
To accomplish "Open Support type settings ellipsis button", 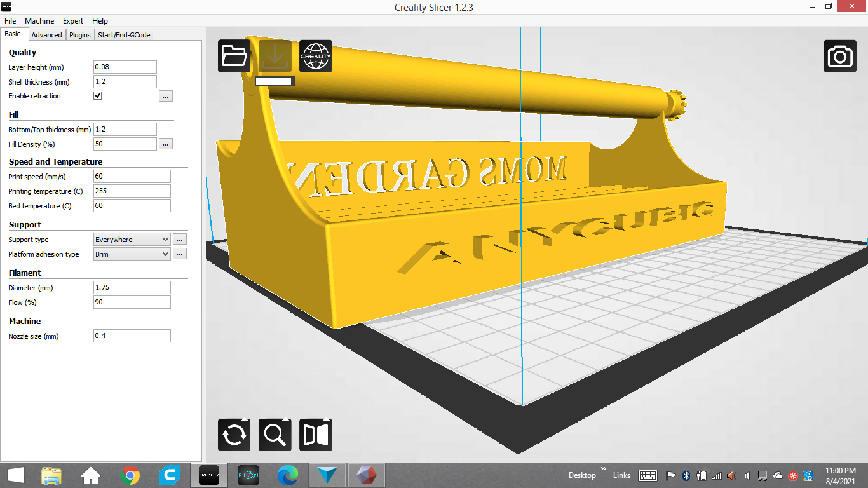I will [180, 240].
